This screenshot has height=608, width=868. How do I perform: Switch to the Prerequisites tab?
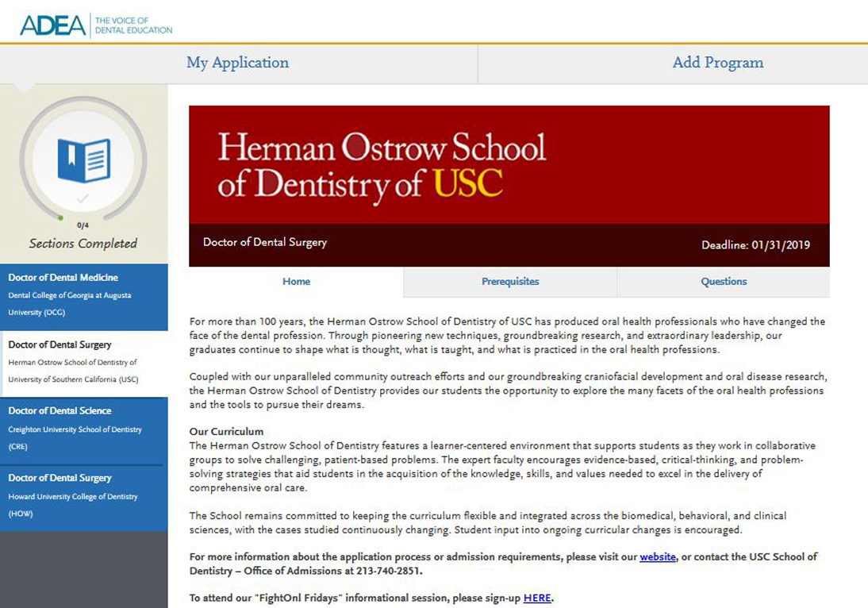point(509,281)
